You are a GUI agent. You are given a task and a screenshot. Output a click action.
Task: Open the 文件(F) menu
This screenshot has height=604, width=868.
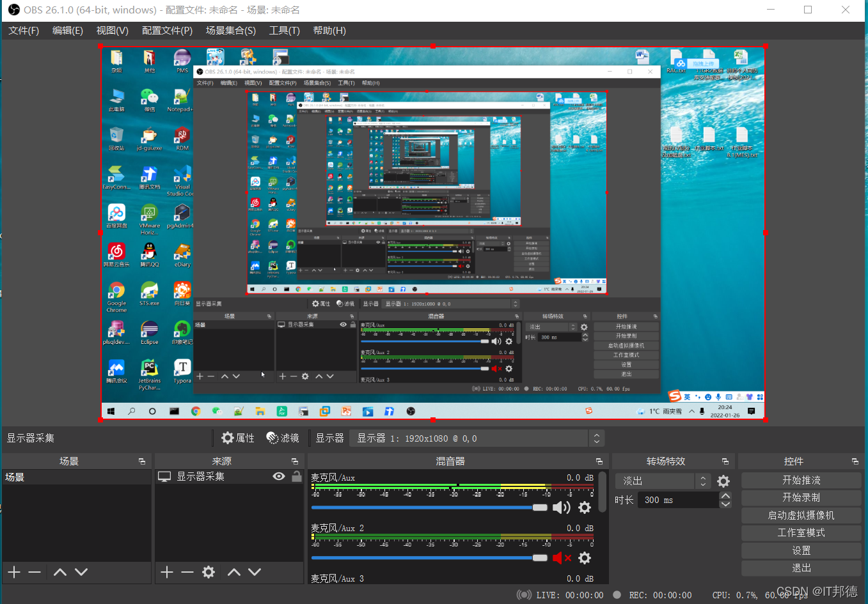coord(24,31)
